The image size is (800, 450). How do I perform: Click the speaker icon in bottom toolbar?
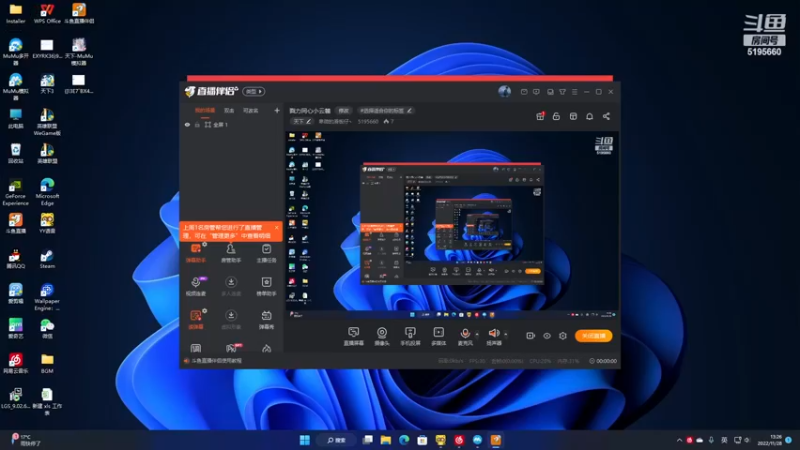coord(493,333)
